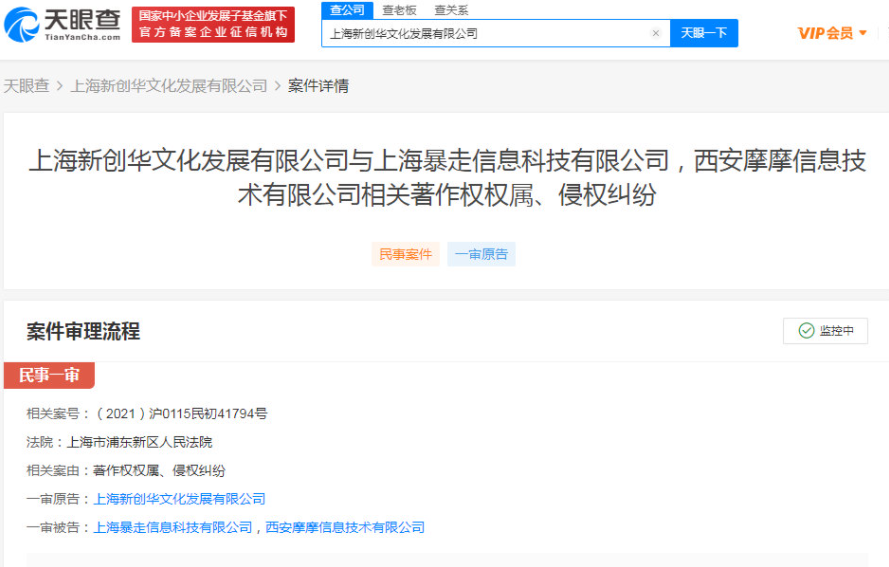Image resolution: width=889 pixels, height=567 pixels.
Task: Click court name 上海市浦东新区人民法院
Action: pyautogui.click(x=139, y=442)
